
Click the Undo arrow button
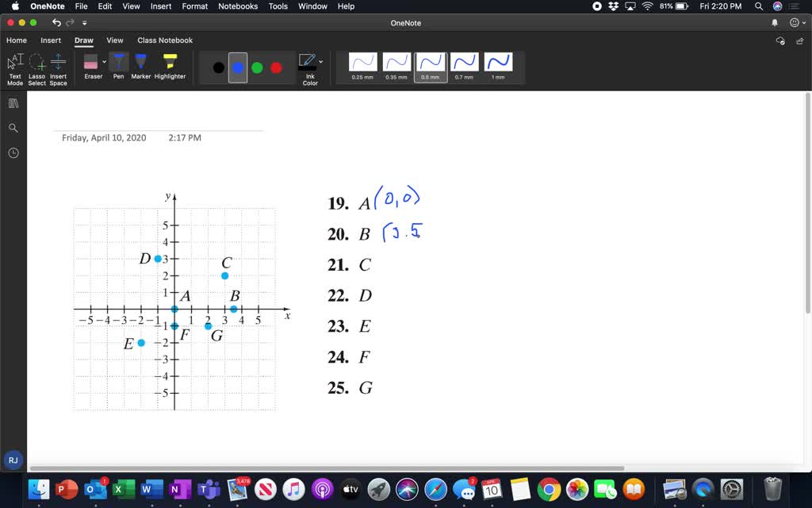55,23
